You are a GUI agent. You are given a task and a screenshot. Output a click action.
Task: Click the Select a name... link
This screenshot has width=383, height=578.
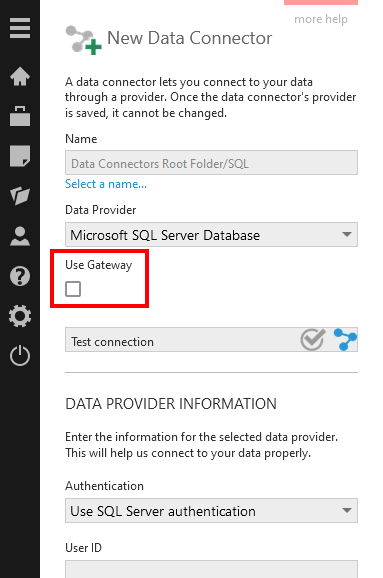106,184
